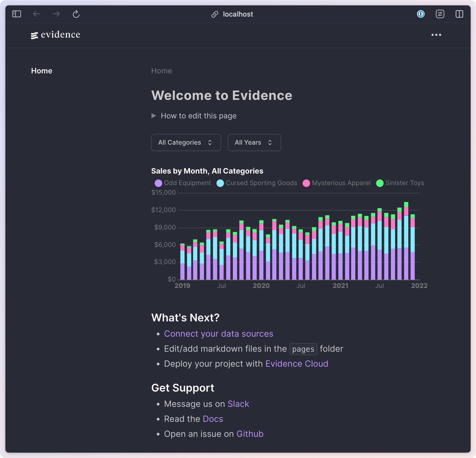Click the browser tab layout icon
476x458 pixels.
[459, 14]
